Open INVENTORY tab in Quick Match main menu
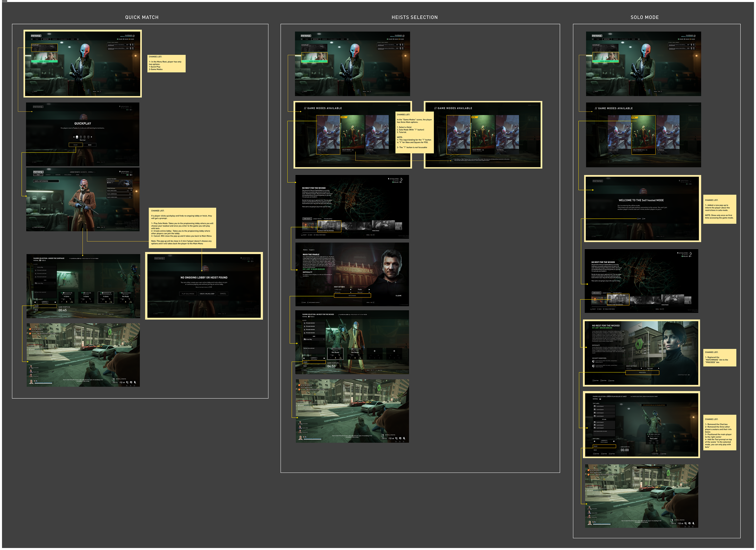756x550 pixels. pos(46,39)
